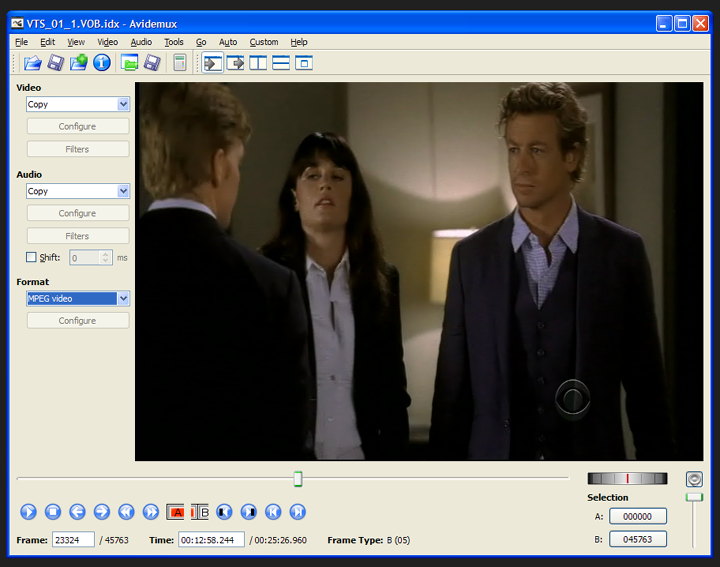
Task: Set selection marker A
Action: tap(176, 512)
